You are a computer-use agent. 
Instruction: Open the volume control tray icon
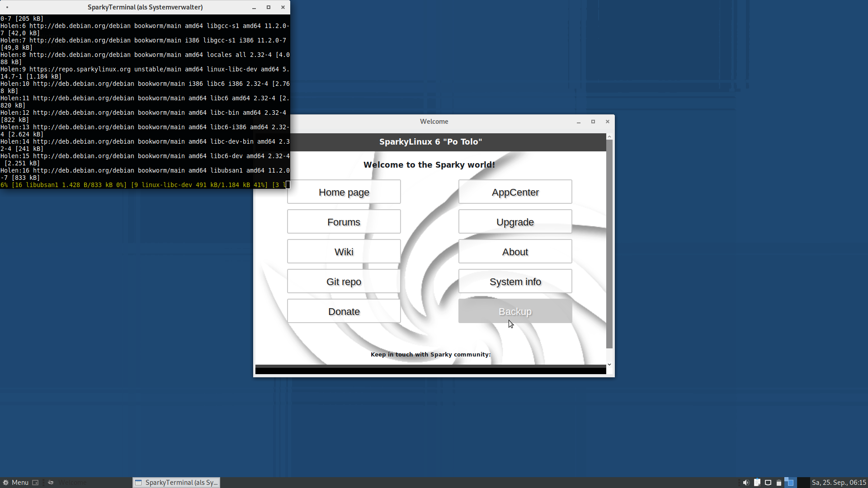click(x=746, y=483)
